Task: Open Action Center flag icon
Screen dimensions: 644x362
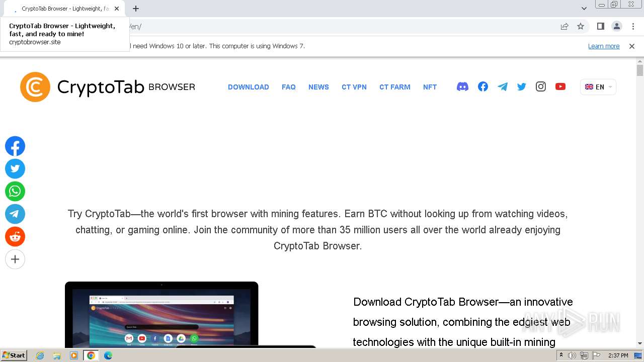Action: click(596, 355)
